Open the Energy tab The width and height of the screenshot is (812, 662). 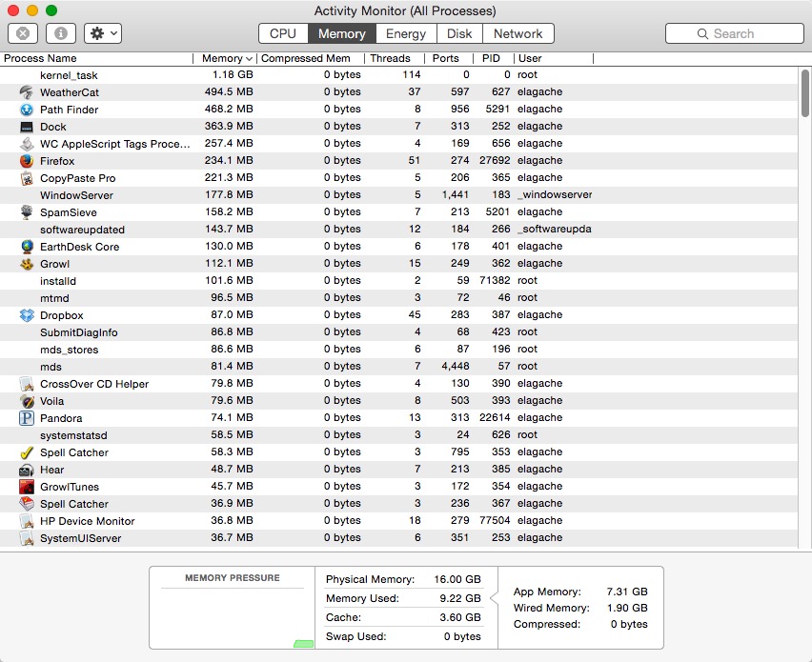406,33
